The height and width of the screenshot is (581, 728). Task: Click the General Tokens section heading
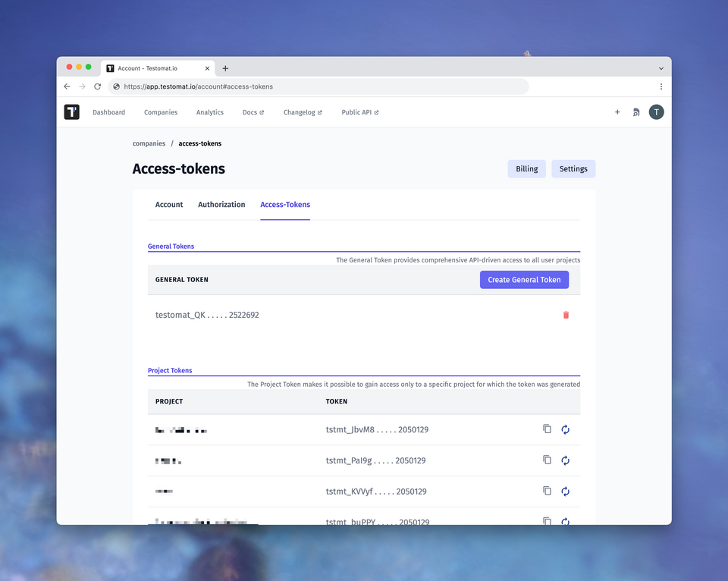171,247
